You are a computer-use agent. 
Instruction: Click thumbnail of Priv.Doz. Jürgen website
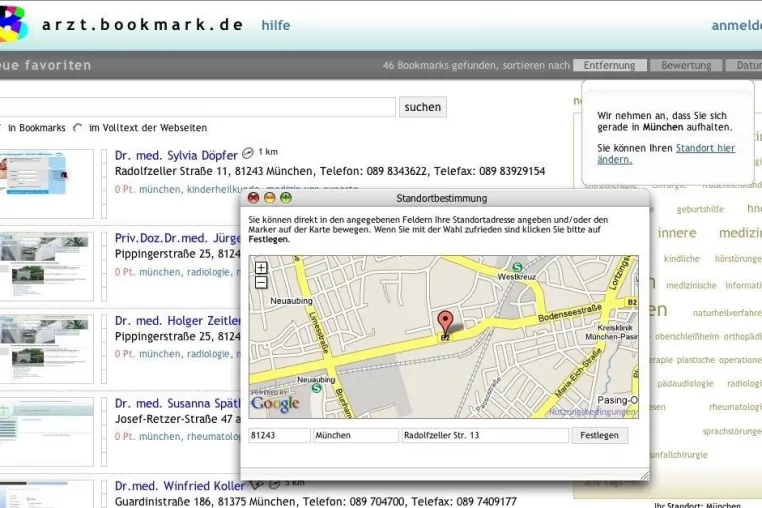(x=47, y=266)
